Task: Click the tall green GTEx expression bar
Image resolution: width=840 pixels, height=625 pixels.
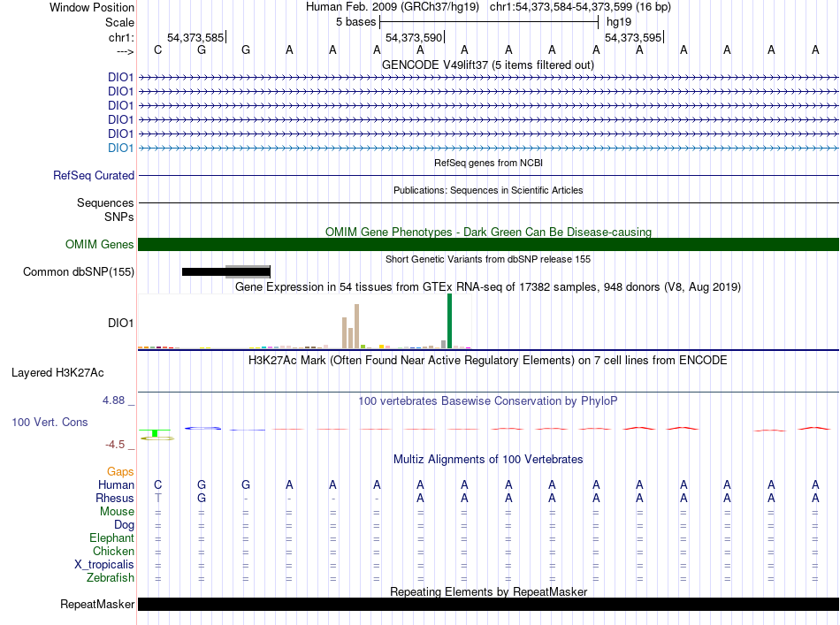Action: pos(449,321)
